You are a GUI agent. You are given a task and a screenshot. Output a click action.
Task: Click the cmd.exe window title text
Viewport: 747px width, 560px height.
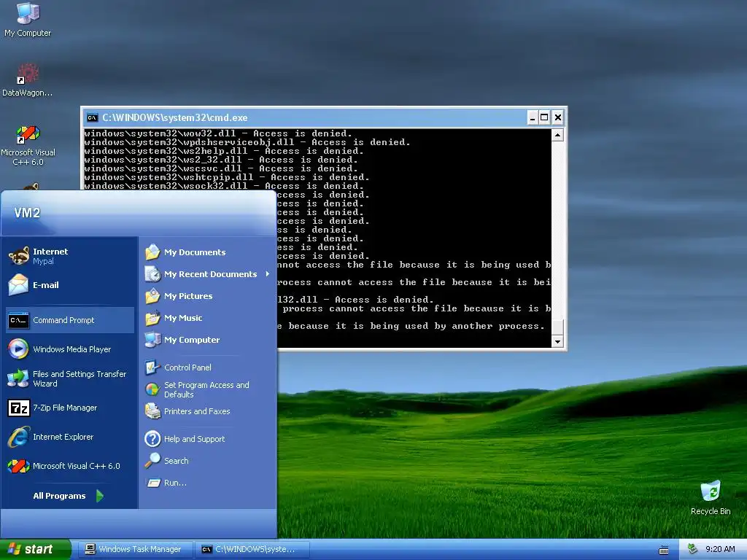click(x=175, y=117)
